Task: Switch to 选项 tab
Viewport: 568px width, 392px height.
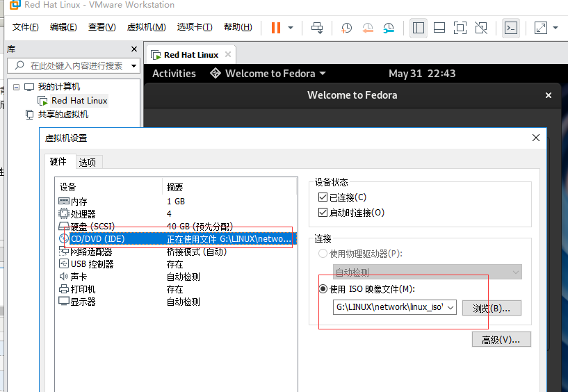Action: 88,163
